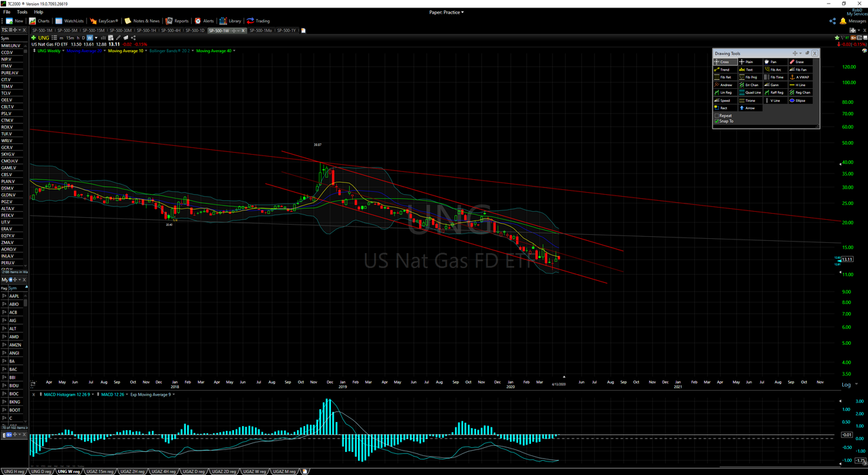Select the Fib Arc tool
The height and width of the screenshot is (475, 868).
tap(774, 69)
